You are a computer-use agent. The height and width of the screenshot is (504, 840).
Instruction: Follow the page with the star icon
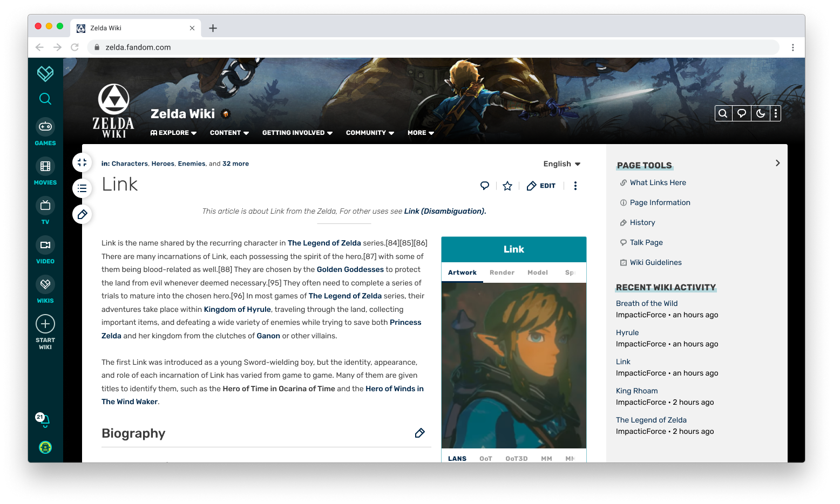[x=507, y=186]
